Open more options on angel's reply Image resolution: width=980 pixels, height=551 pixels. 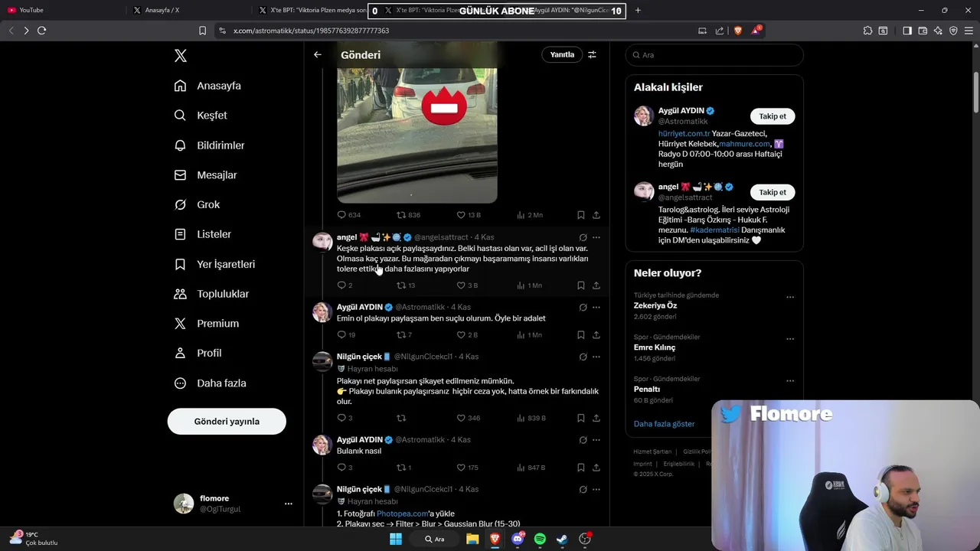click(x=596, y=237)
